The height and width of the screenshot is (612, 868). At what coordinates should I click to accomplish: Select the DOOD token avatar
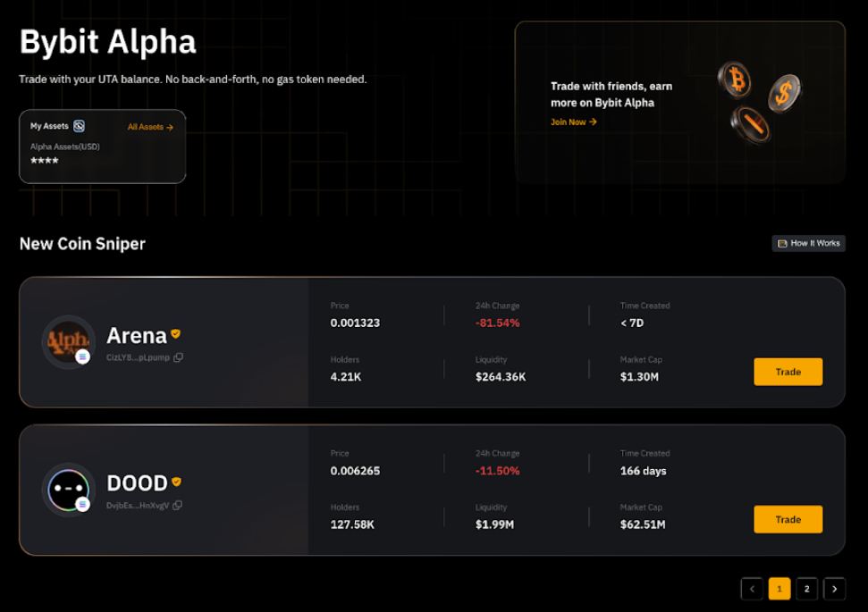68,487
